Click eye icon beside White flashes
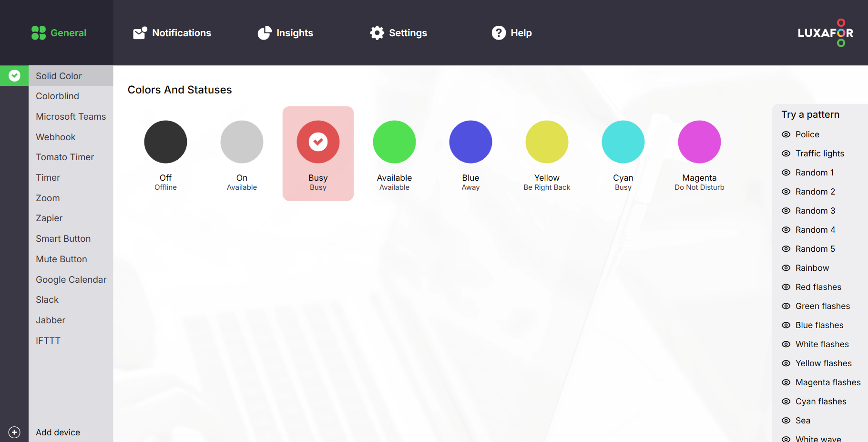The image size is (868, 442). click(786, 344)
